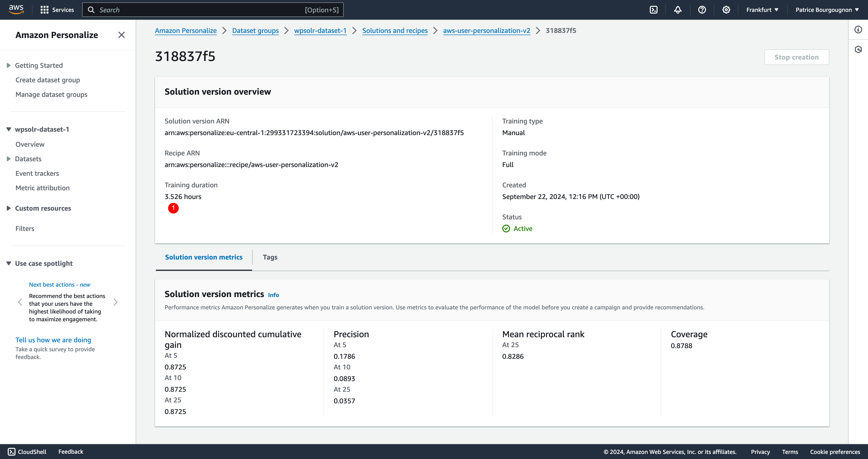This screenshot has width=868, height=459.
Task: Open the Privacy footer link
Action: (760, 452)
